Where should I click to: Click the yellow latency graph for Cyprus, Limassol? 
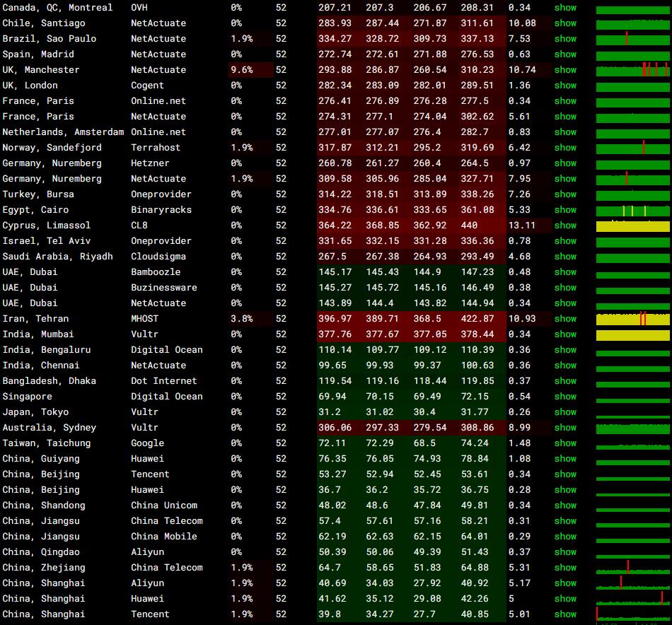(632, 226)
